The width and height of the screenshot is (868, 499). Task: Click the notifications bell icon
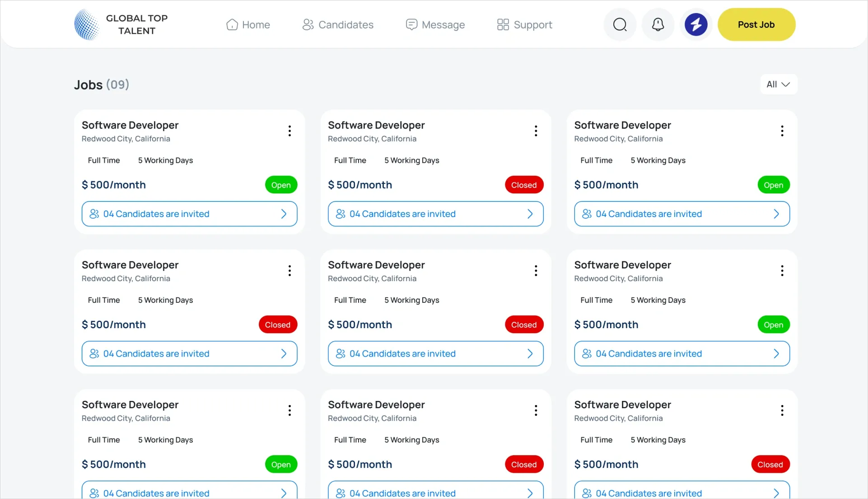(x=658, y=24)
